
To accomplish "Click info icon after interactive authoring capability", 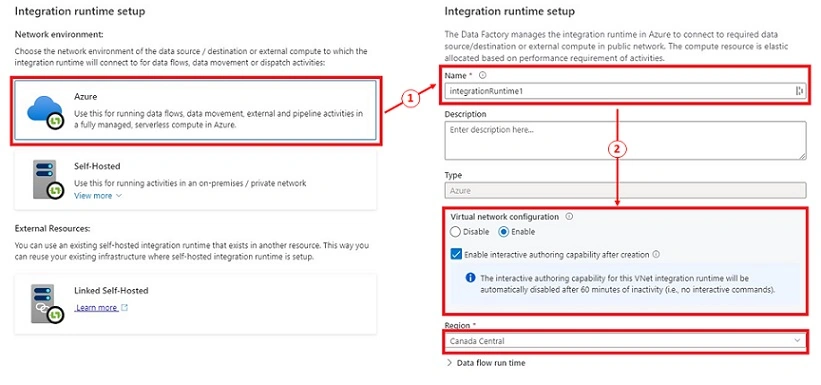I will point(656,255).
